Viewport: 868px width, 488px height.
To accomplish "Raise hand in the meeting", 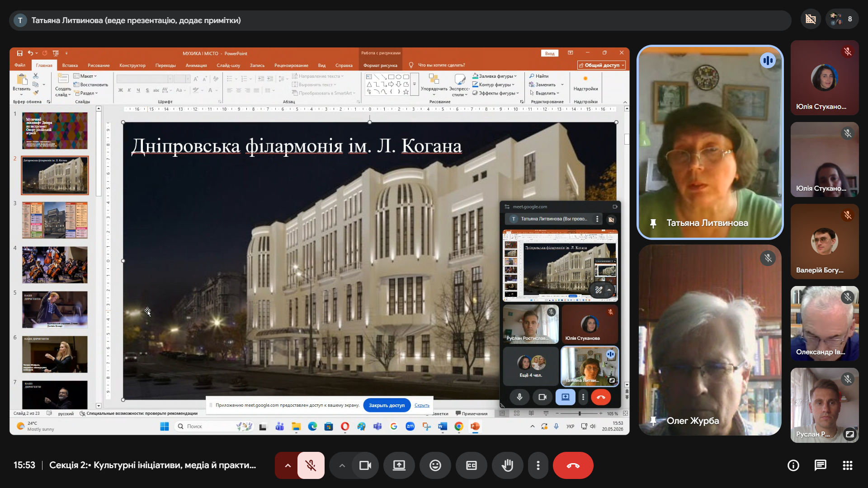I will [x=507, y=465].
